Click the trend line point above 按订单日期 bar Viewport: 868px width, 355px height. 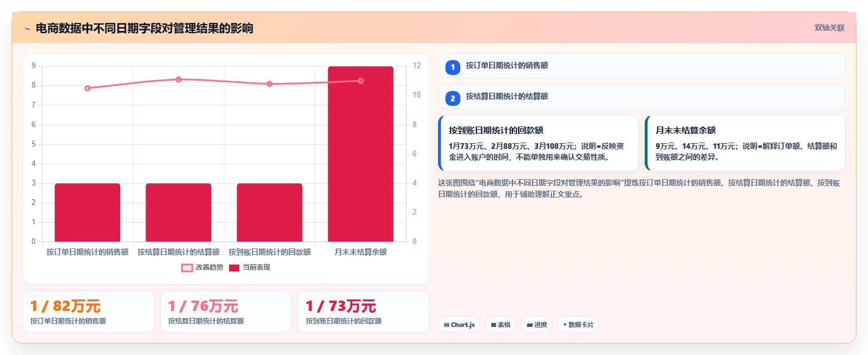(88, 88)
